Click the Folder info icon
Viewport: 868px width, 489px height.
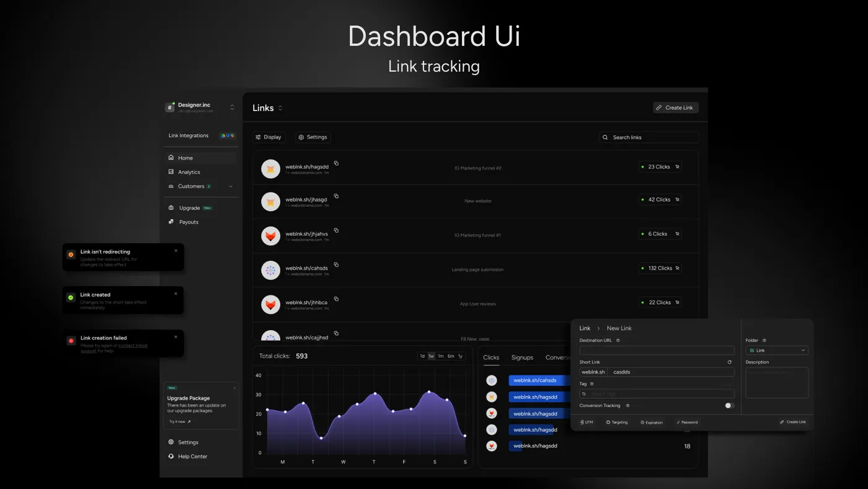tap(764, 340)
